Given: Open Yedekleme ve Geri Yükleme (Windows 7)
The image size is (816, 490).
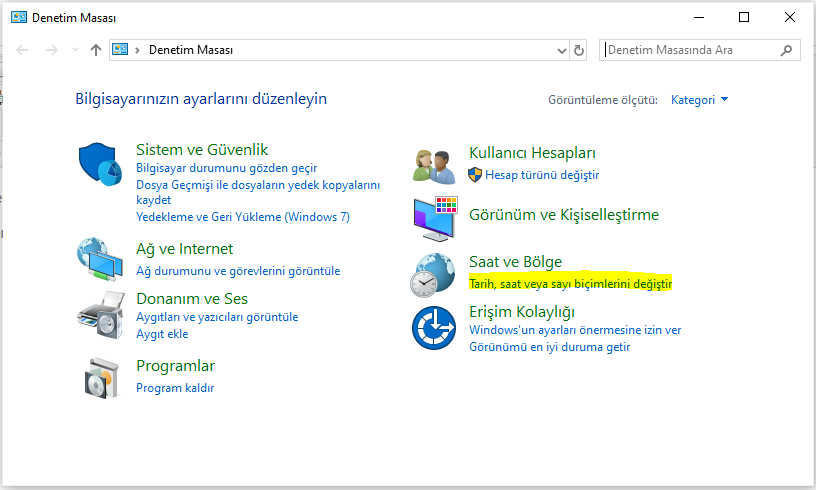Looking at the screenshot, I should pyautogui.click(x=243, y=217).
